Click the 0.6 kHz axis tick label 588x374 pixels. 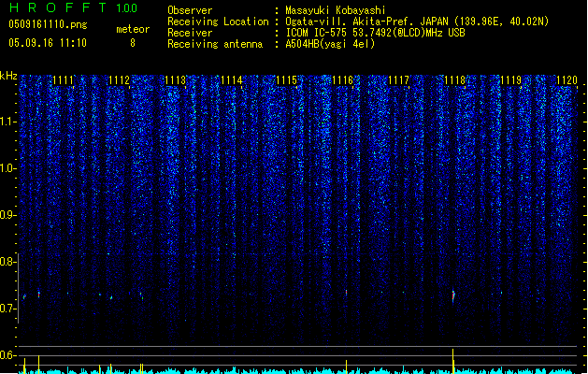(7, 355)
